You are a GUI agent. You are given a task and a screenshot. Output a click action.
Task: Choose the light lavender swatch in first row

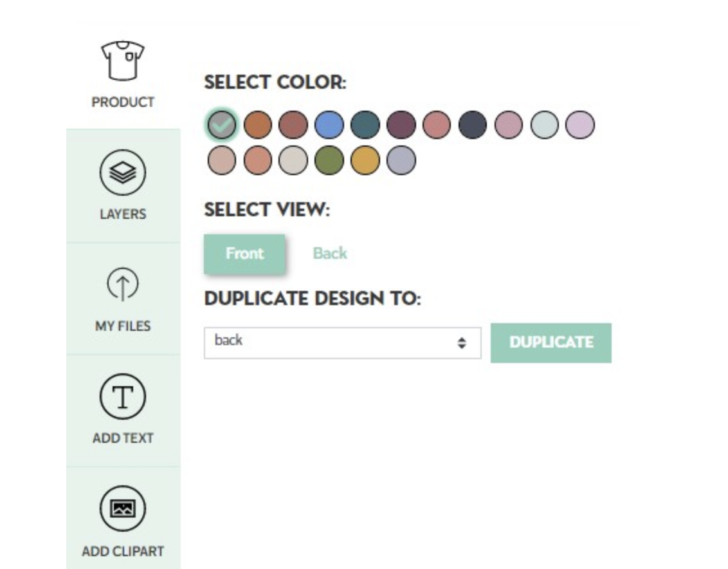click(580, 125)
